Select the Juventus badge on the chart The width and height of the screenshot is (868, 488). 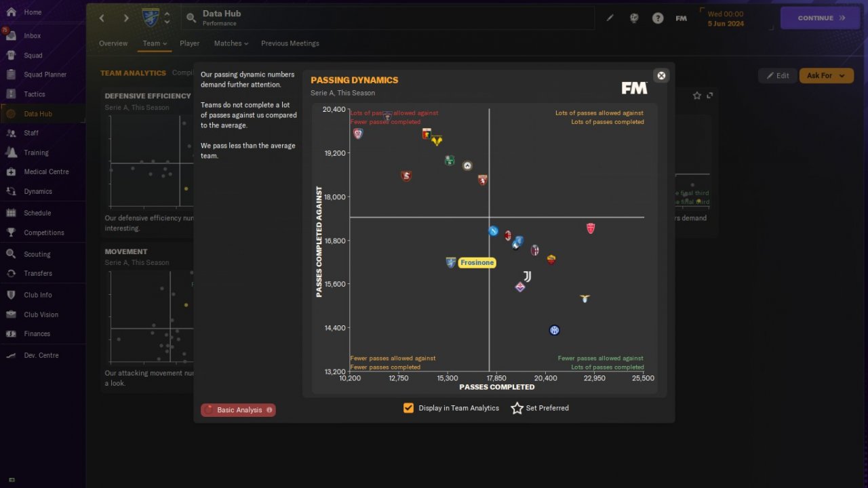coord(527,277)
